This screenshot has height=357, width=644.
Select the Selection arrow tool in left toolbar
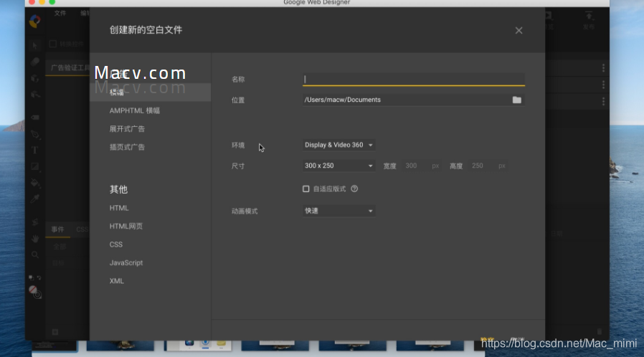pos(35,45)
